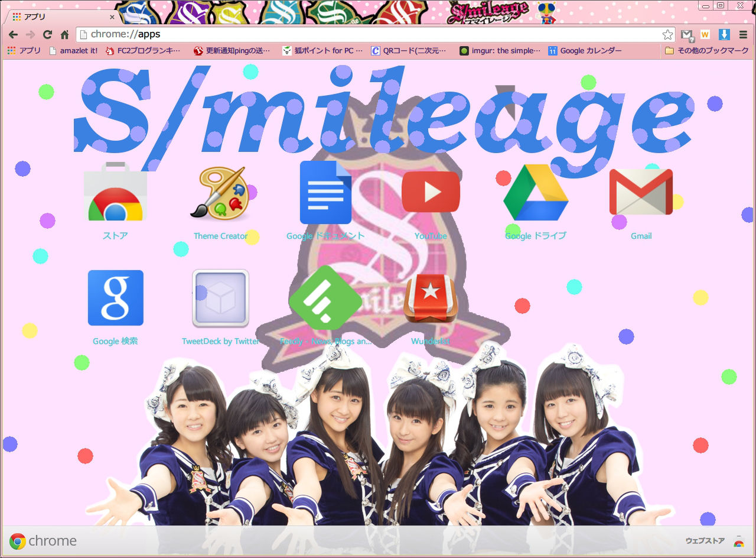Go back with the back arrow
Screen dimensions: 756x558
tap(13, 34)
